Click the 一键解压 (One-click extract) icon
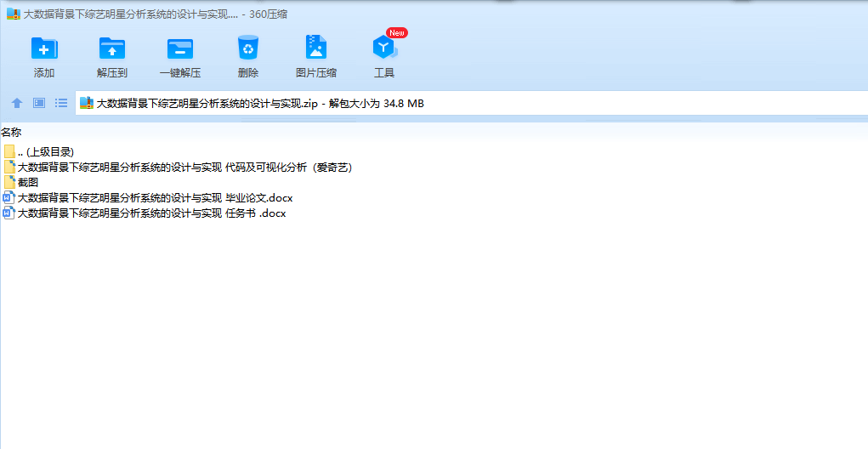The width and height of the screenshot is (868, 449). coord(180,48)
